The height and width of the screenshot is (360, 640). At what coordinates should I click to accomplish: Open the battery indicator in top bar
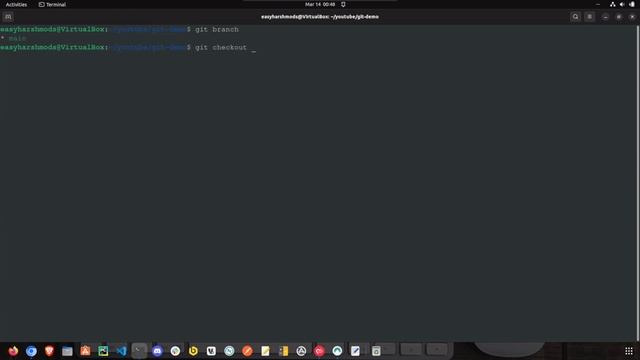click(x=632, y=4)
